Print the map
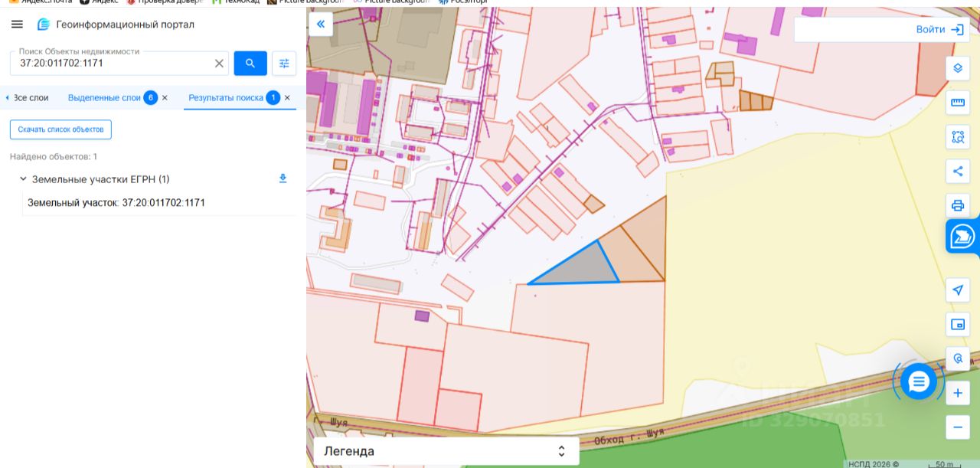 (957, 205)
